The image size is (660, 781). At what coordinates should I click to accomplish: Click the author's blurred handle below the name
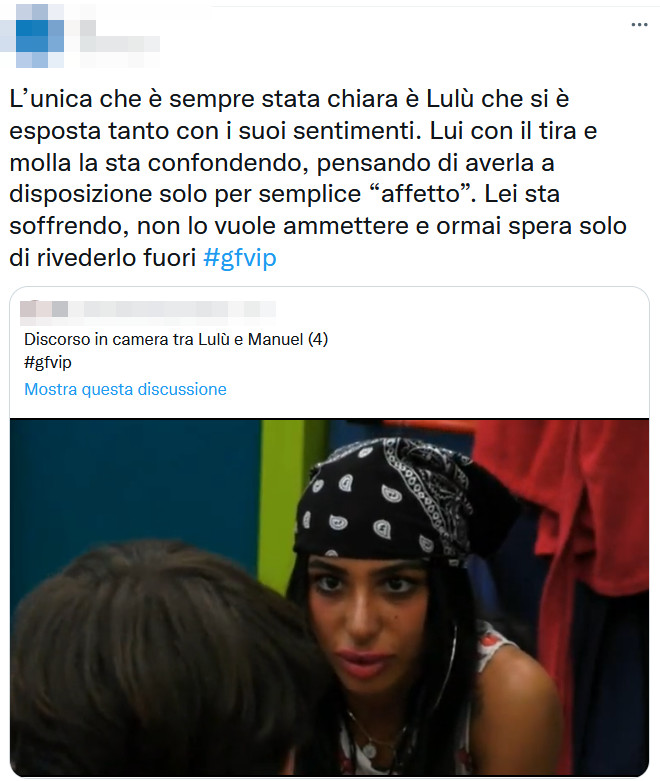[x=120, y=44]
